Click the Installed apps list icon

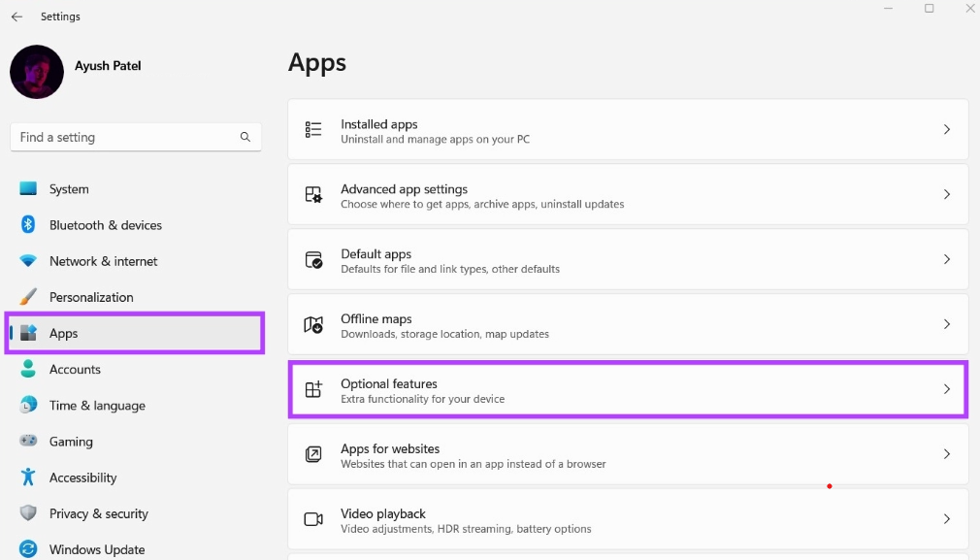(313, 130)
